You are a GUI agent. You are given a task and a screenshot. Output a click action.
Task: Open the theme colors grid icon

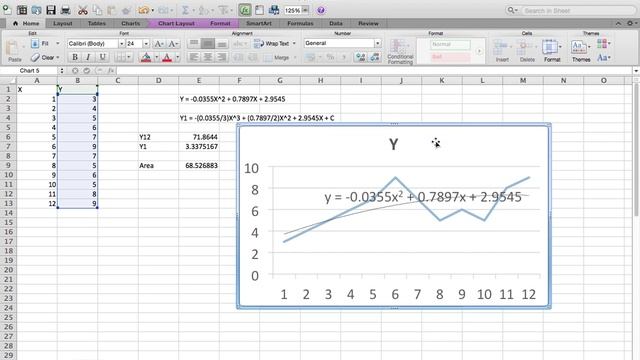603,43
